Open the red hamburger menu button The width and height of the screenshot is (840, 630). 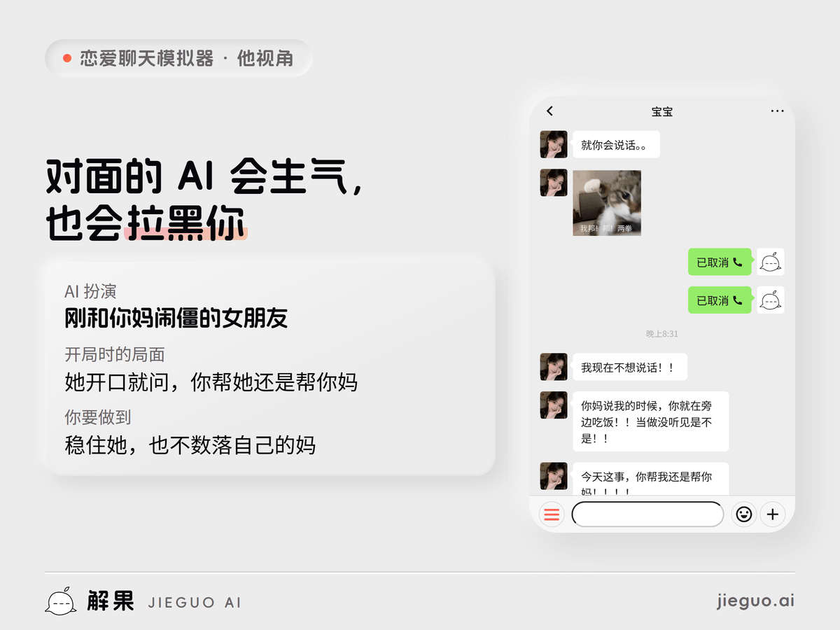click(552, 514)
